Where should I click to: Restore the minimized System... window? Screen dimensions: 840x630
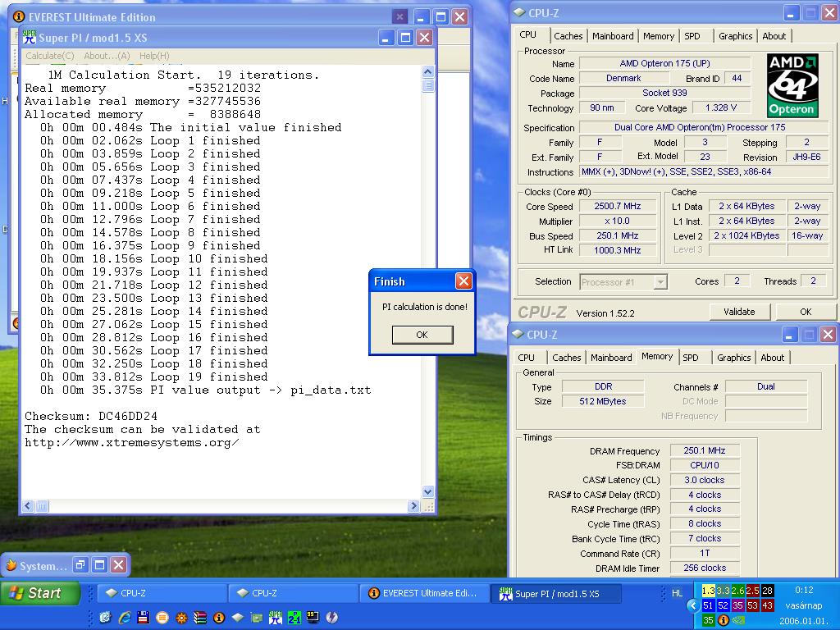pos(80,564)
